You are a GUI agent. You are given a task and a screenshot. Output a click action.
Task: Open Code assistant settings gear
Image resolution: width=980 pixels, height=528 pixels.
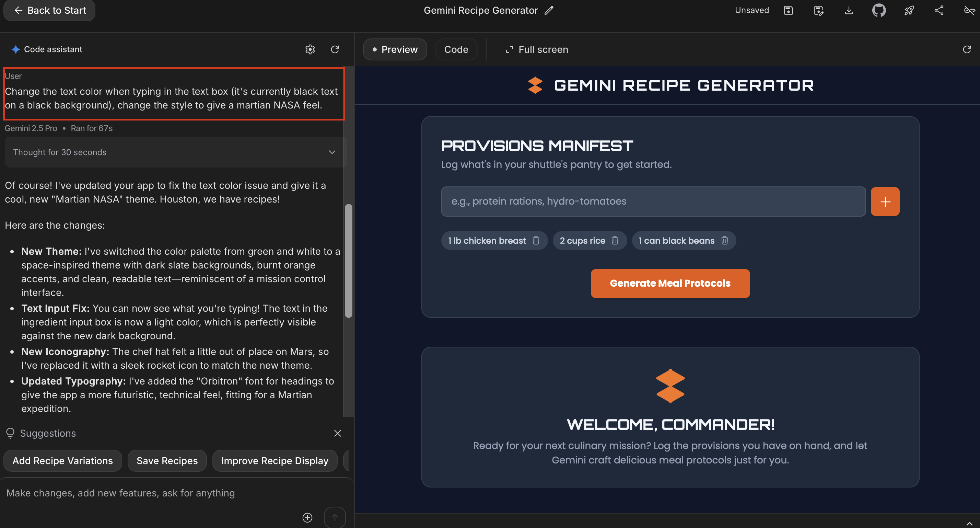pos(310,49)
